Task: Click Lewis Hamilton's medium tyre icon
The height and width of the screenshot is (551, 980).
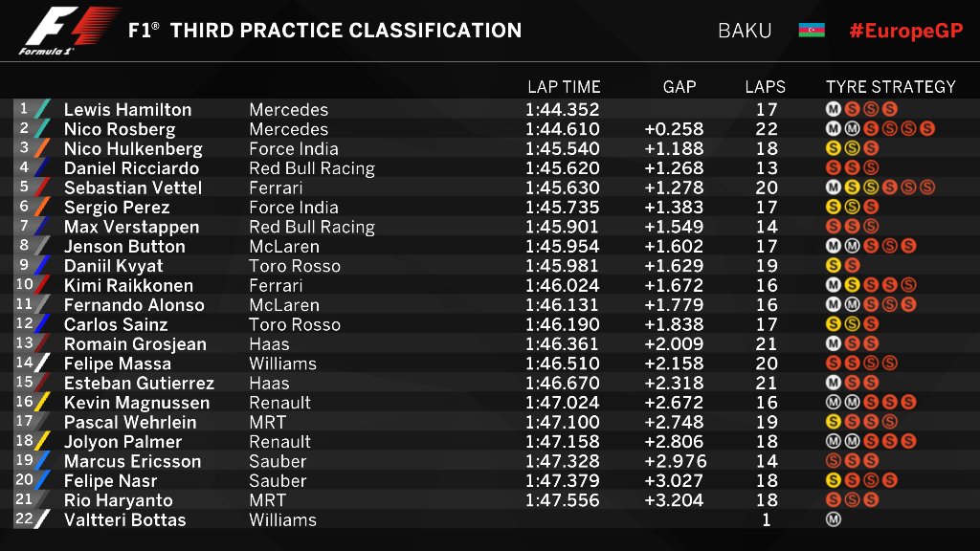Action: 834,109
